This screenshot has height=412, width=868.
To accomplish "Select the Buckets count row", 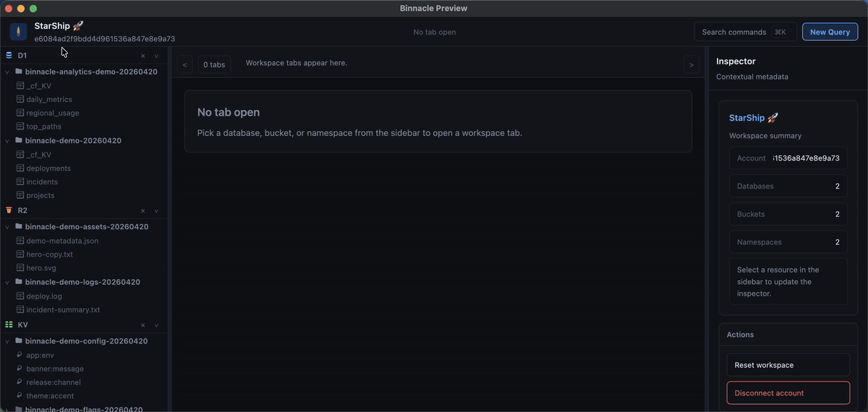I will [788, 214].
